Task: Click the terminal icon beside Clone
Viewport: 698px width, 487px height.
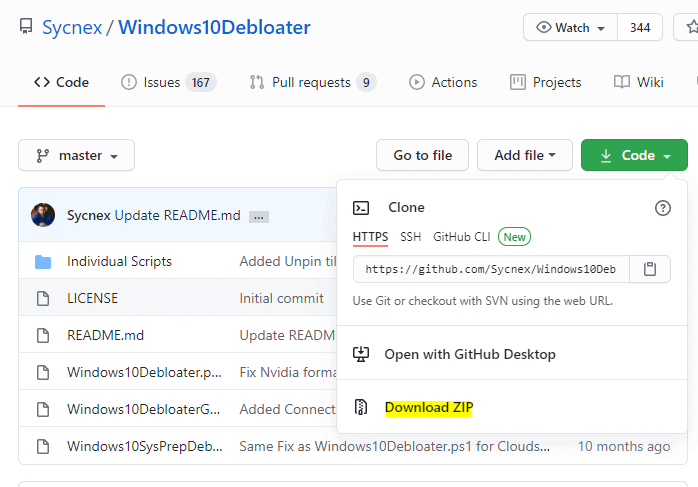Action: [362, 208]
